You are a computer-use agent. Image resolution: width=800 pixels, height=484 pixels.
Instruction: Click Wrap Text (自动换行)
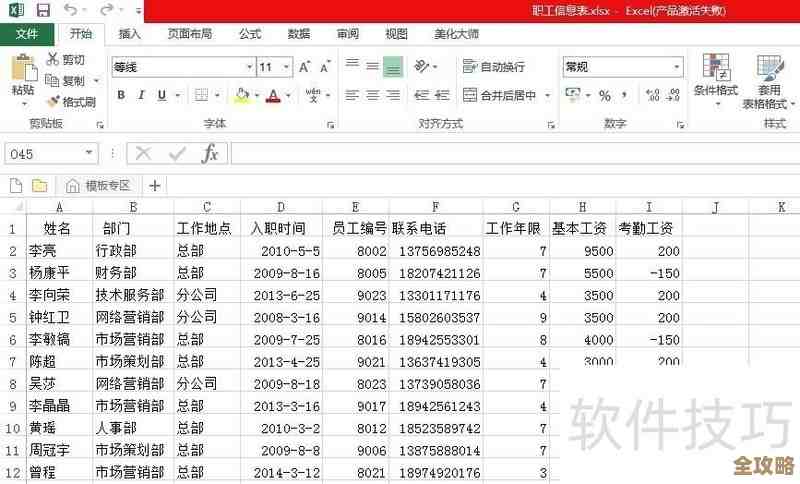(493, 66)
